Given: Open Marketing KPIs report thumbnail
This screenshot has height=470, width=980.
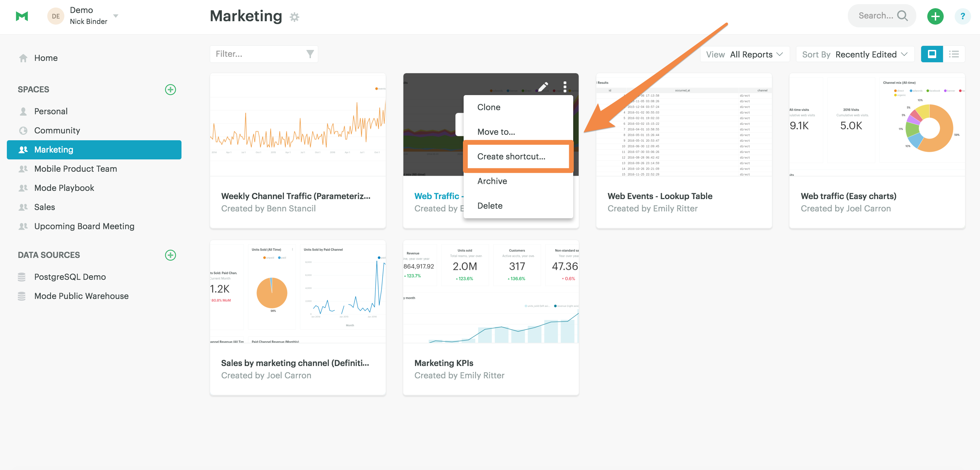Looking at the screenshot, I should click(491, 291).
